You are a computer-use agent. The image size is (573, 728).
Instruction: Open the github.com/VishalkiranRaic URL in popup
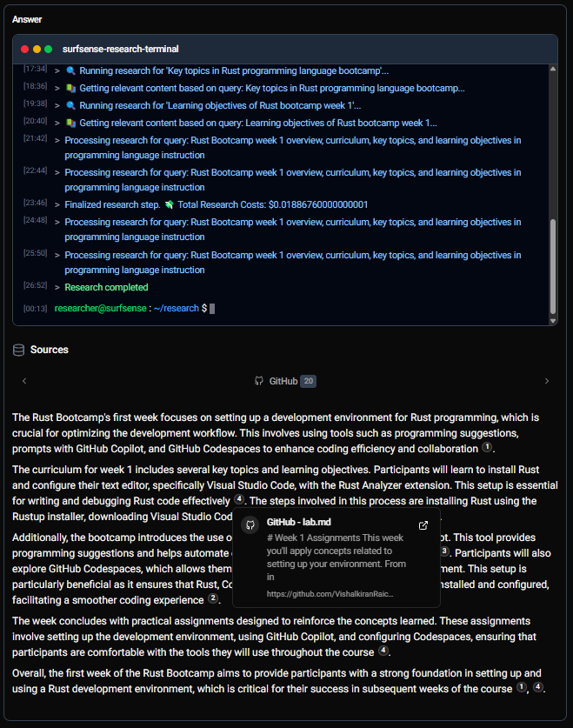click(x=330, y=594)
